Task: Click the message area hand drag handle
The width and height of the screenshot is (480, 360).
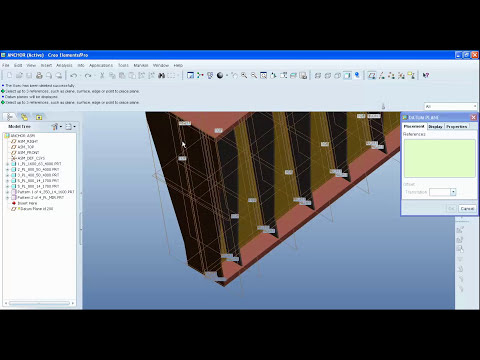Action: tap(383, 106)
